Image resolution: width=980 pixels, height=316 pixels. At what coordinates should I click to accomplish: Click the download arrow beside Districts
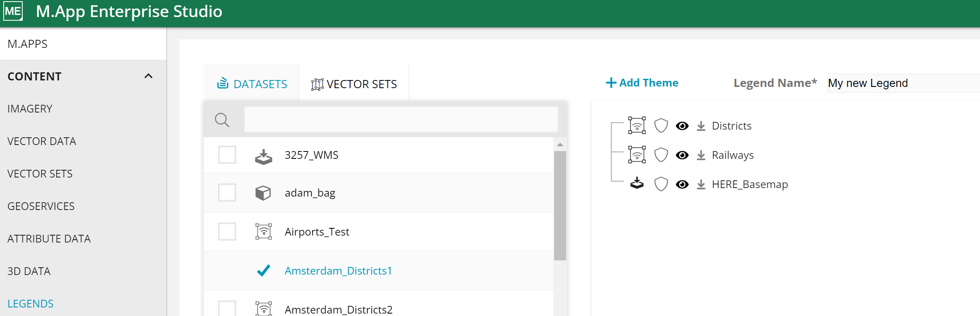(x=701, y=126)
